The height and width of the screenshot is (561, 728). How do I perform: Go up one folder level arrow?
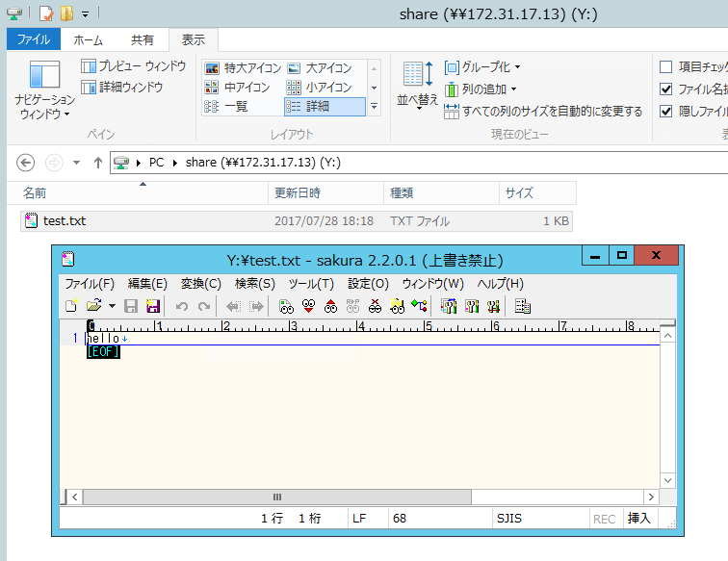97,163
